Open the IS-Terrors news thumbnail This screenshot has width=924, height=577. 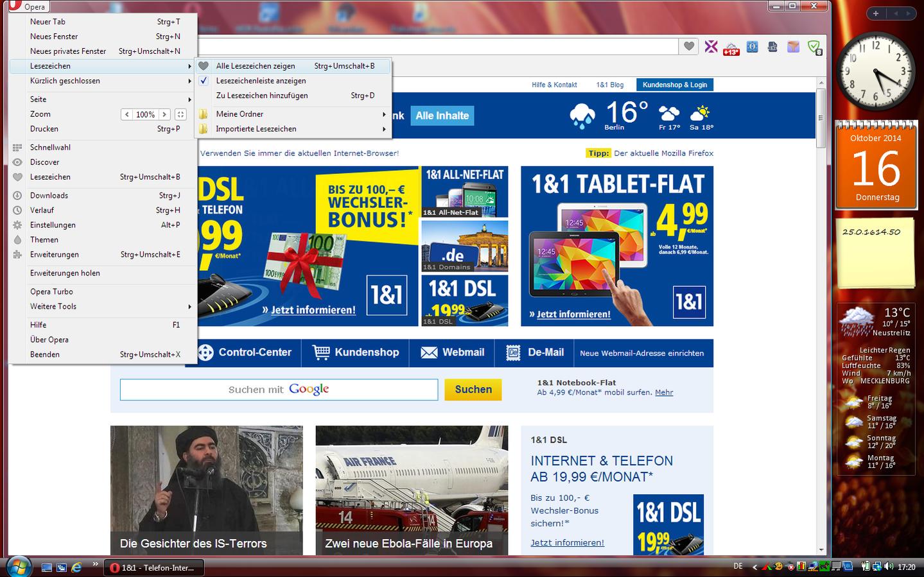click(206, 490)
